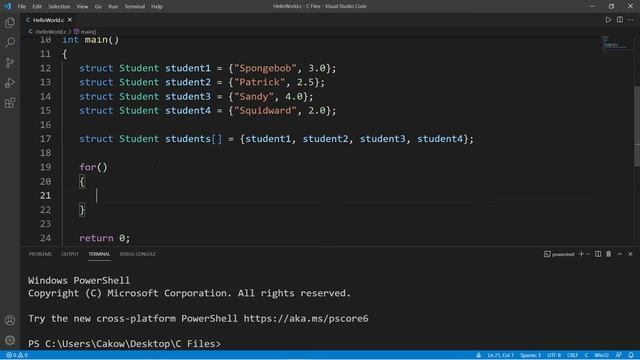This screenshot has width=640, height=360.
Task: Kill terminal with trash icon
Action: coord(609,254)
